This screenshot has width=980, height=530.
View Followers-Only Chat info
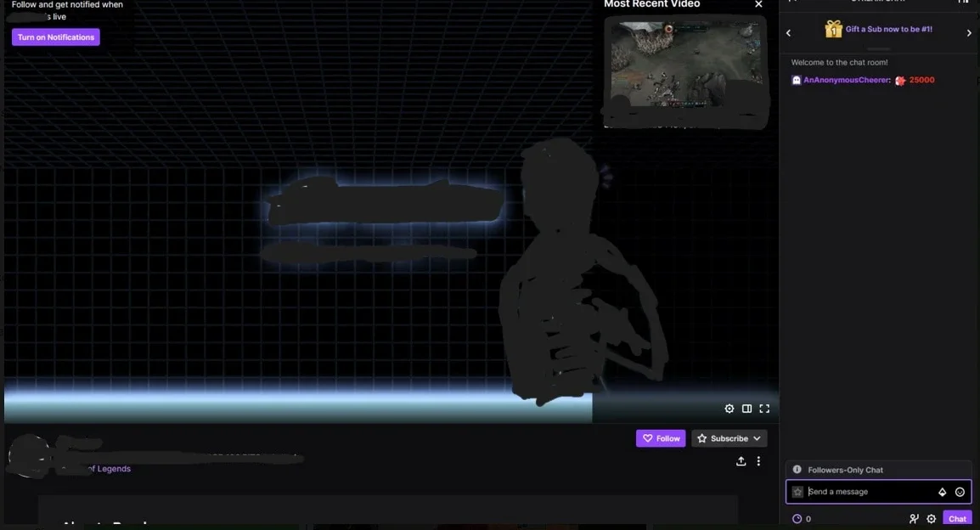[x=797, y=470]
